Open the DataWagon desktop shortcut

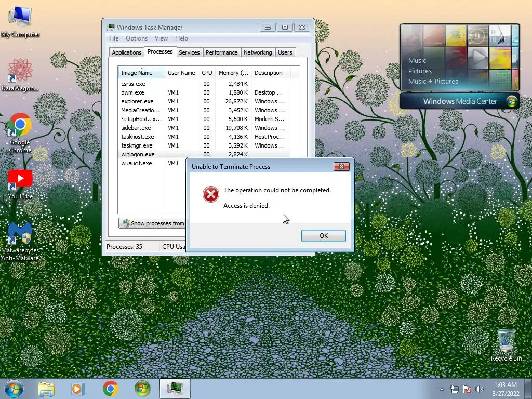[x=20, y=75]
